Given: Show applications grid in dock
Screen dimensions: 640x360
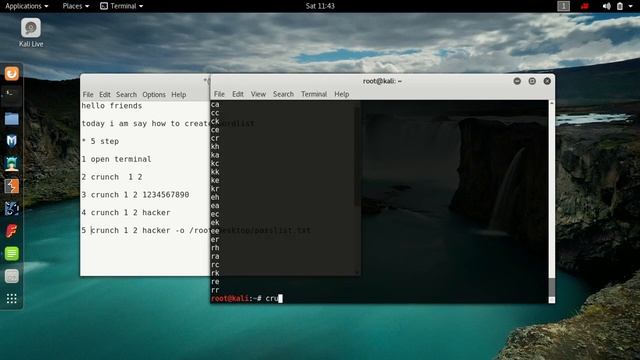Looking at the screenshot, I should click(x=11, y=299).
